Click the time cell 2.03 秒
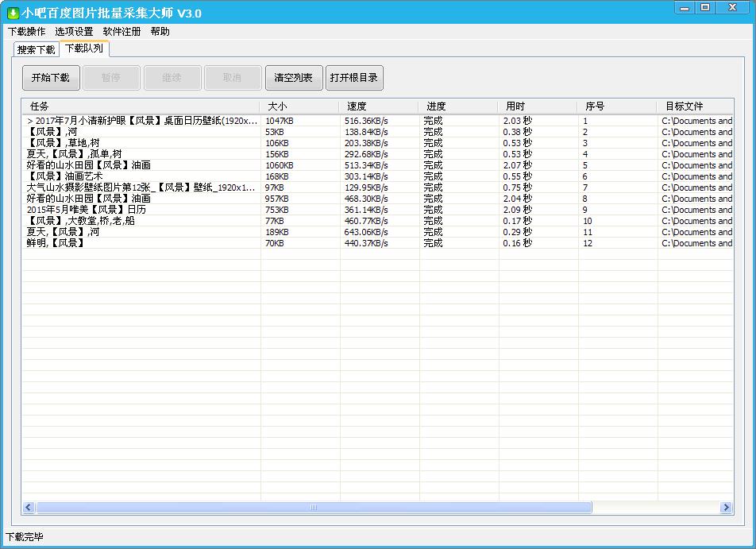The width and height of the screenshot is (756, 549). (517, 121)
